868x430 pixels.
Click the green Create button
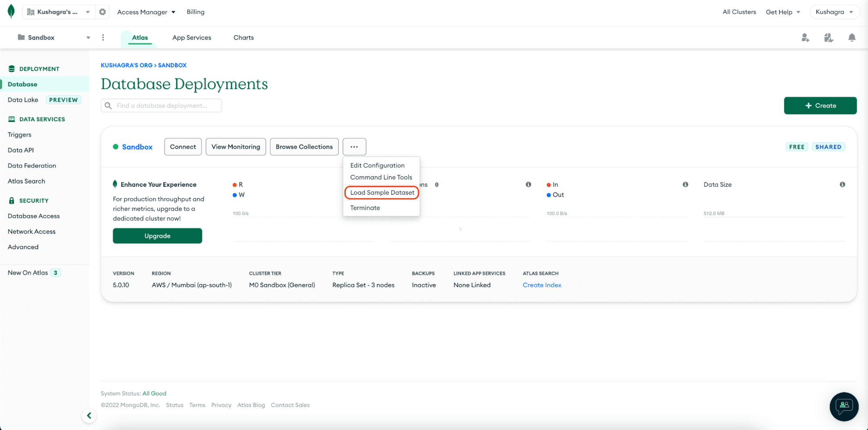[820, 105]
